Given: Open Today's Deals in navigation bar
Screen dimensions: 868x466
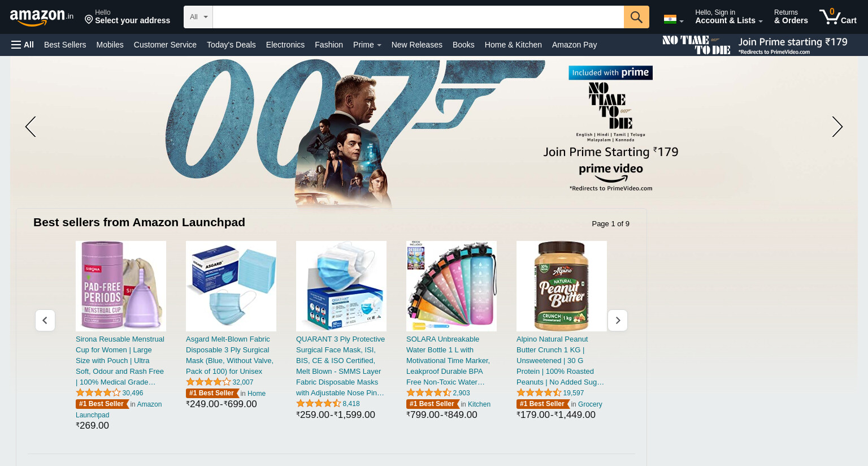Looking at the screenshot, I should pyautogui.click(x=231, y=45).
